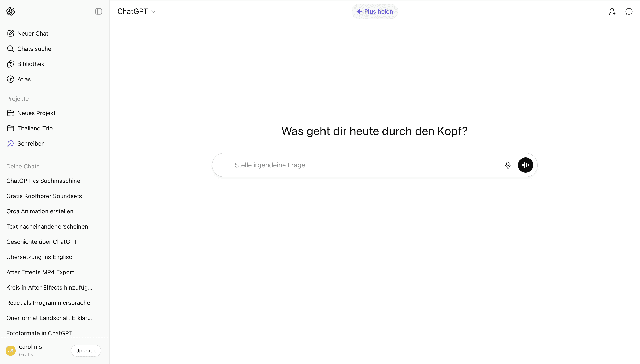Toggle temporary chat with the dashed bubble icon

click(629, 11)
